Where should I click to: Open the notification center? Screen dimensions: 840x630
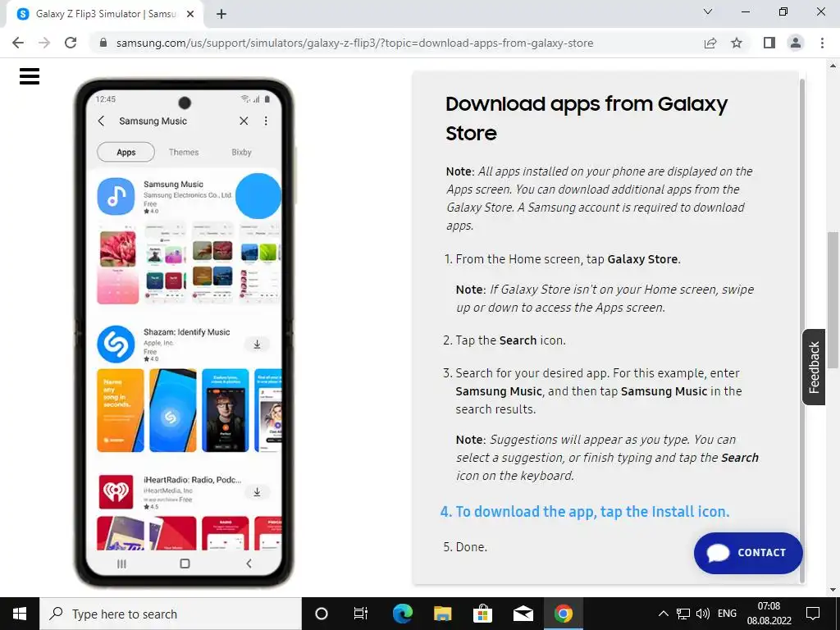(x=813, y=614)
